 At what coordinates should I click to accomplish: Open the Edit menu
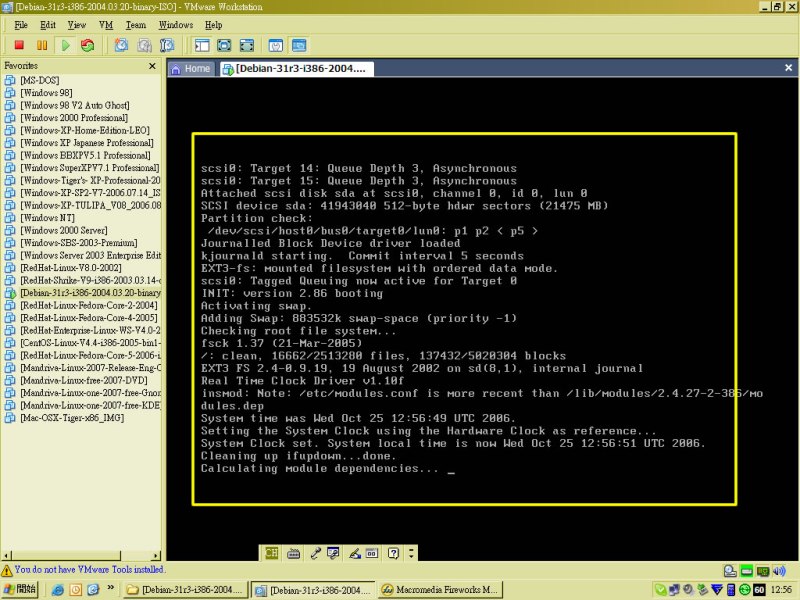click(47, 25)
